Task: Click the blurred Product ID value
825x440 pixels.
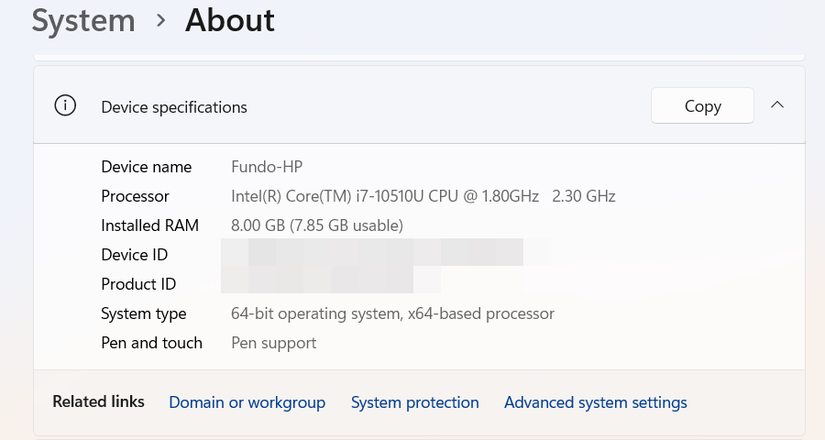Action: 318,283
